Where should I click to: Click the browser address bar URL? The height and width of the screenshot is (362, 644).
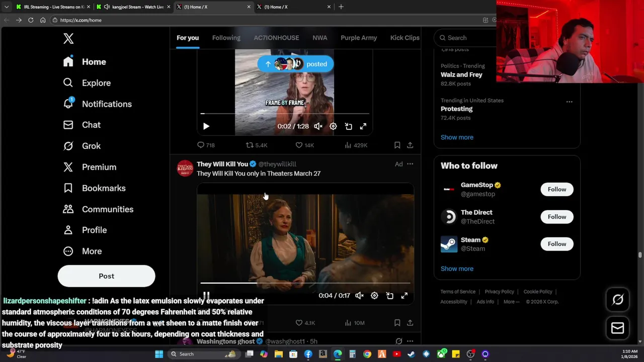click(x=80, y=20)
